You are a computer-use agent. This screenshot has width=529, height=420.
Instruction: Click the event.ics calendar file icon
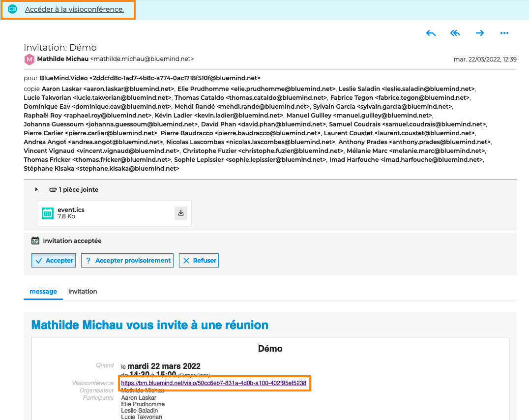click(48, 213)
